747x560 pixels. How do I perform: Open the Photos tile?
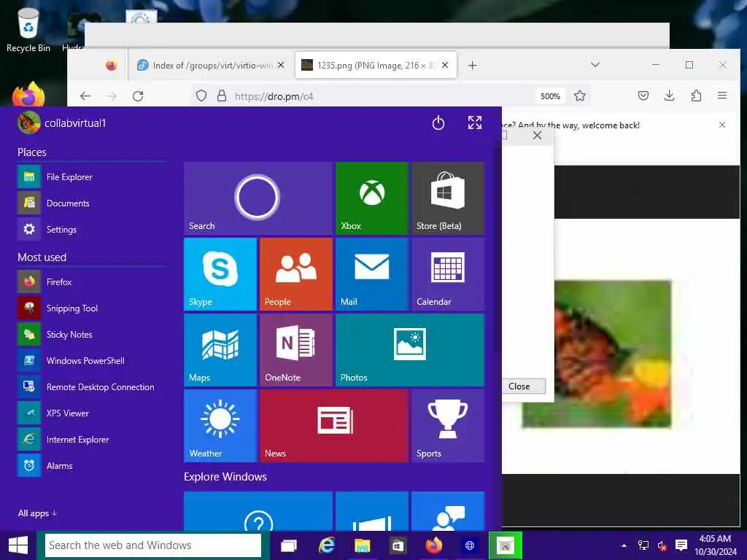[410, 350]
